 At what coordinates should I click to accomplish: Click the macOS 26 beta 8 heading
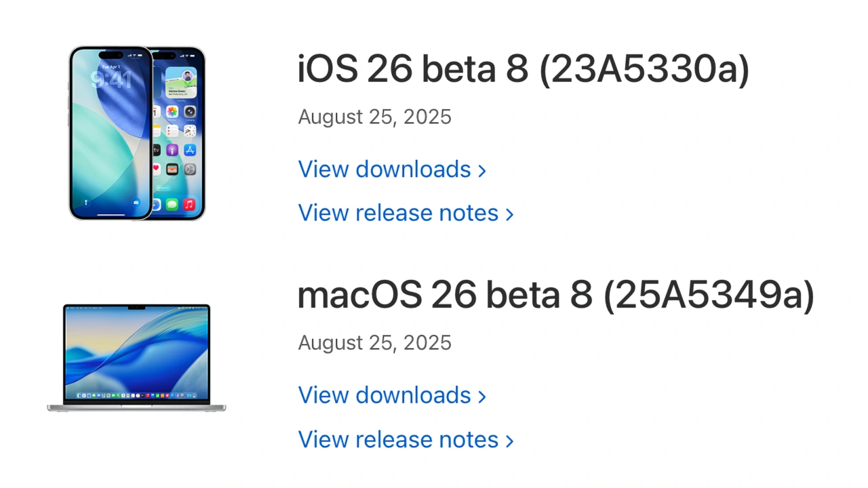coord(555,296)
